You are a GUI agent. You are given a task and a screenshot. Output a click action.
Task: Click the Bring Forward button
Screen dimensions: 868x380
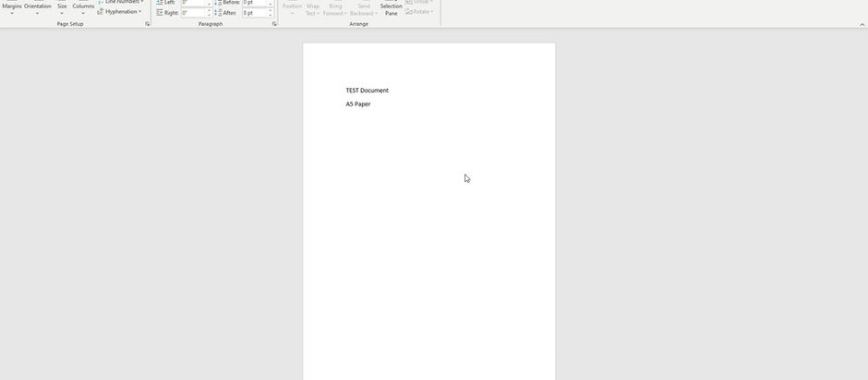pos(335,7)
